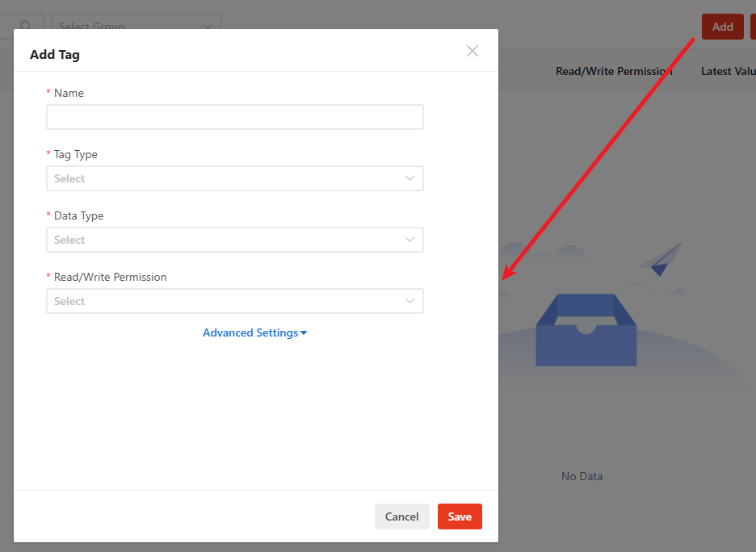This screenshot has height=552, width=756.
Task: Focus the Name text input
Action: pos(234,117)
